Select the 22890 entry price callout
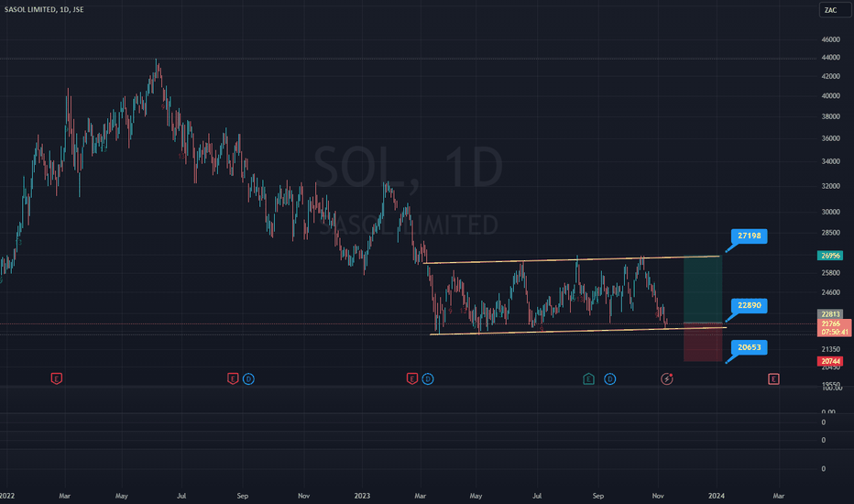 coord(749,306)
